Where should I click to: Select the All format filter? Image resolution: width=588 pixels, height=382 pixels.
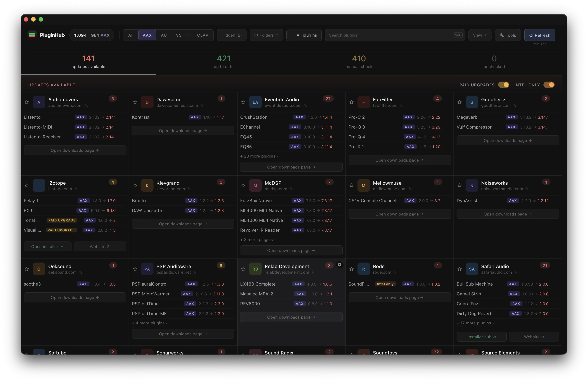(x=131, y=35)
